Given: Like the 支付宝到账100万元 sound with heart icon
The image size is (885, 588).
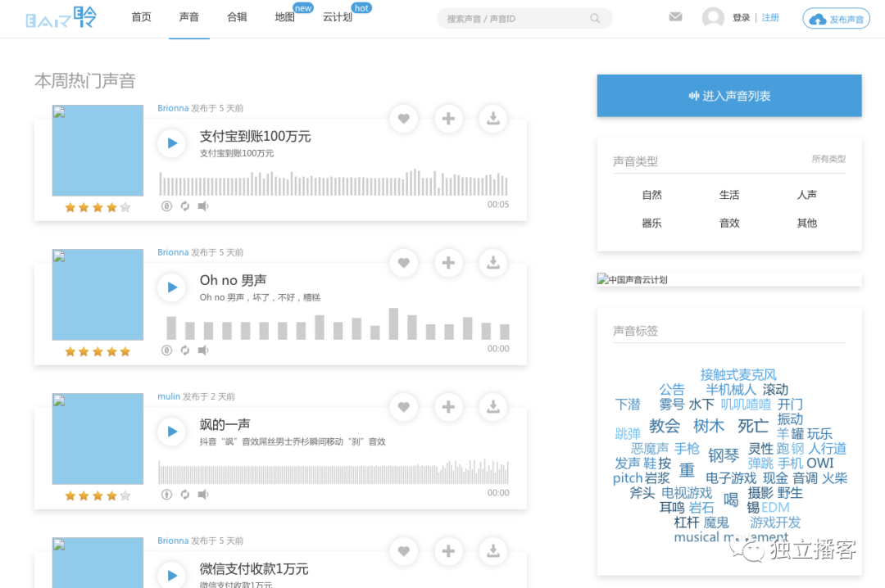Looking at the screenshot, I should pyautogui.click(x=403, y=119).
